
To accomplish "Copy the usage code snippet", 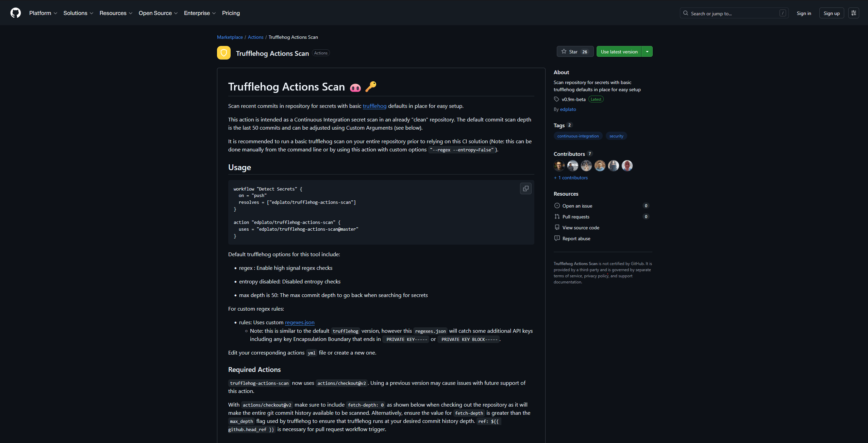I will (x=526, y=188).
